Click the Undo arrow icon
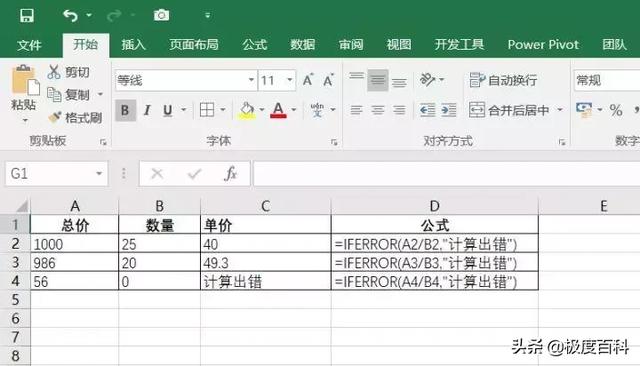This screenshot has height=366, width=640. point(70,16)
